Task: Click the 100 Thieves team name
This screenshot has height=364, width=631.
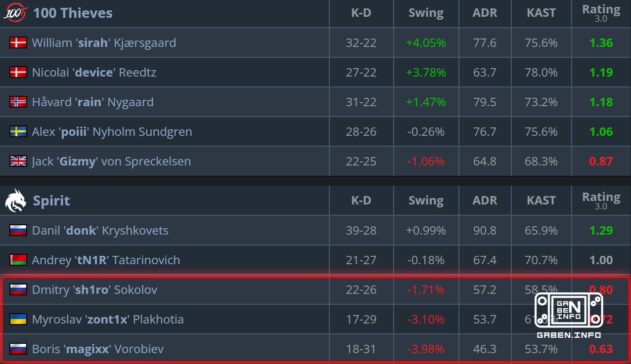Action: pos(73,13)
